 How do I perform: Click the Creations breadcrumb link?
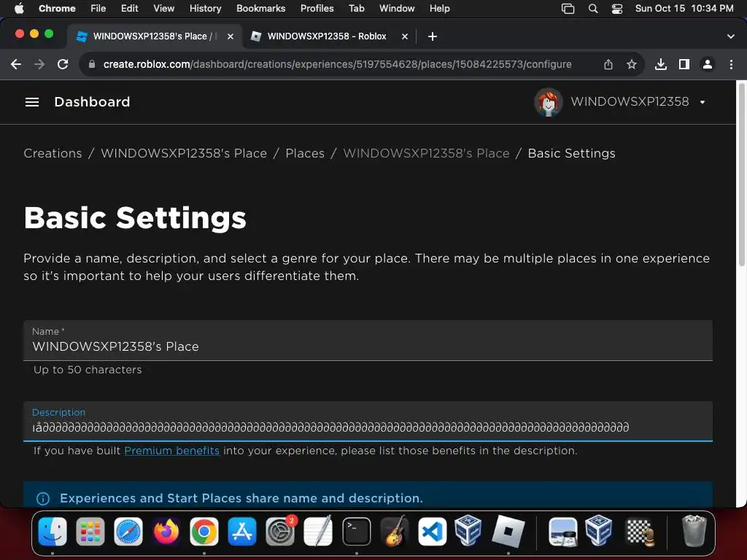[x=53, y=153]
